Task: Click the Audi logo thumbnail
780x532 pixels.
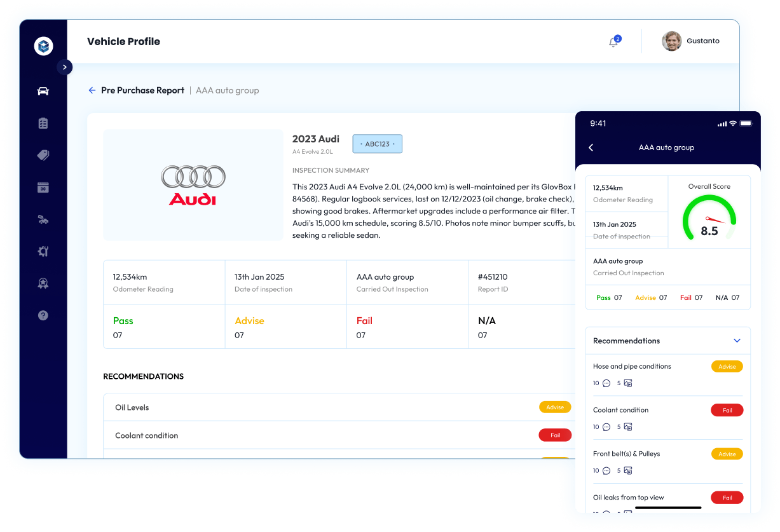Action: click(x=193, y=184)
